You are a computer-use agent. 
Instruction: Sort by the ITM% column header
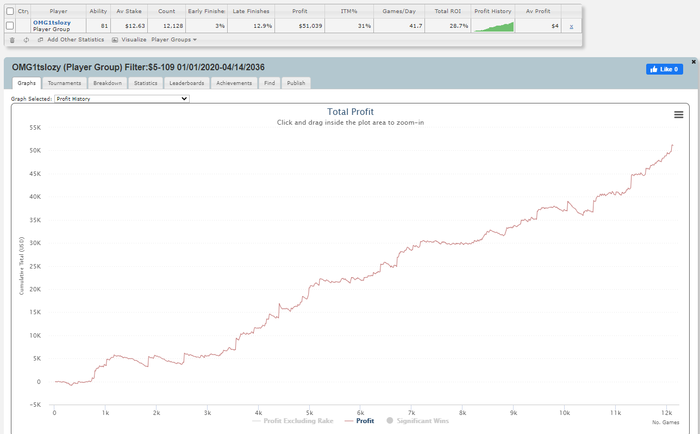pos(349,11)
